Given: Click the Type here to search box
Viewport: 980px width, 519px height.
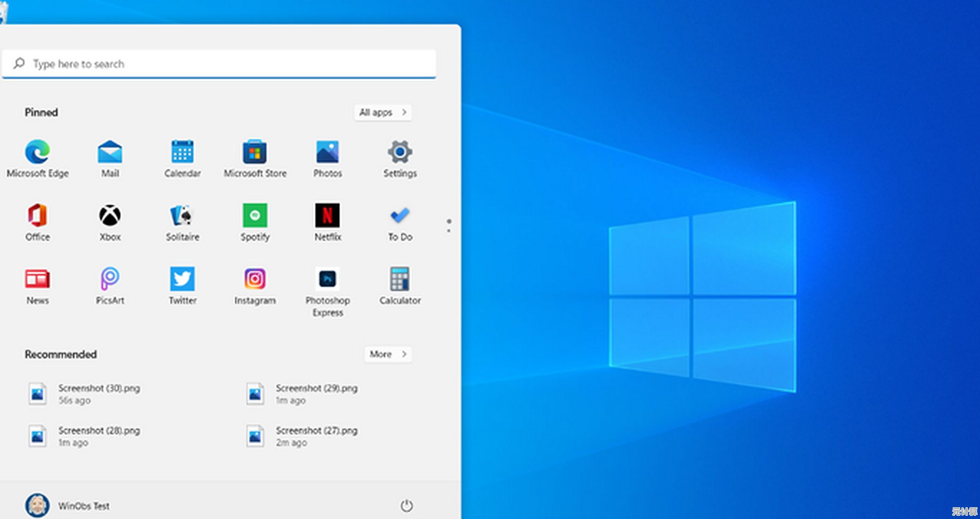Looking at the screenshot, I should (x=219, y=64).
